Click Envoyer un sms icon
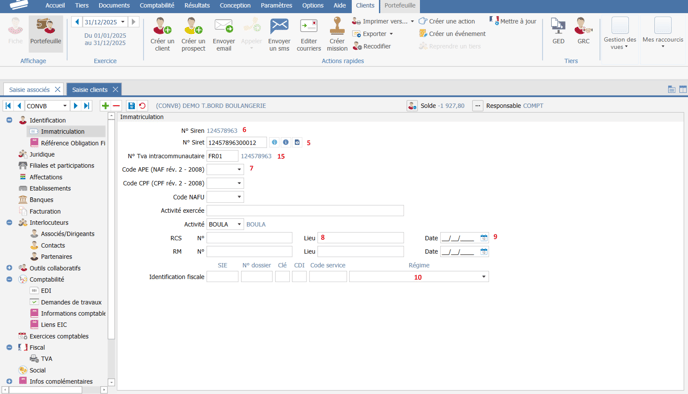This screenshot has width=688, height=394. [279, 27]
